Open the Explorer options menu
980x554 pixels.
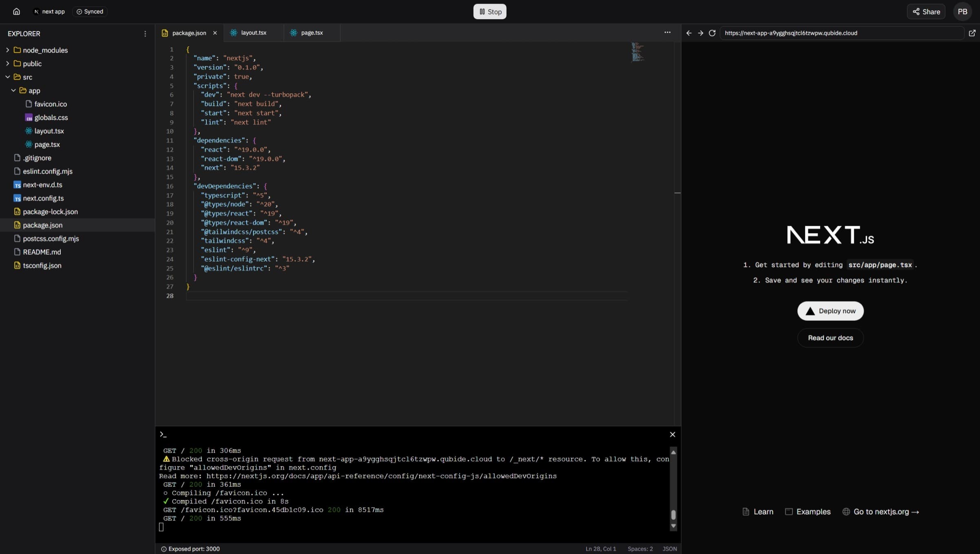pyautogui.click(x=145, y=34)
